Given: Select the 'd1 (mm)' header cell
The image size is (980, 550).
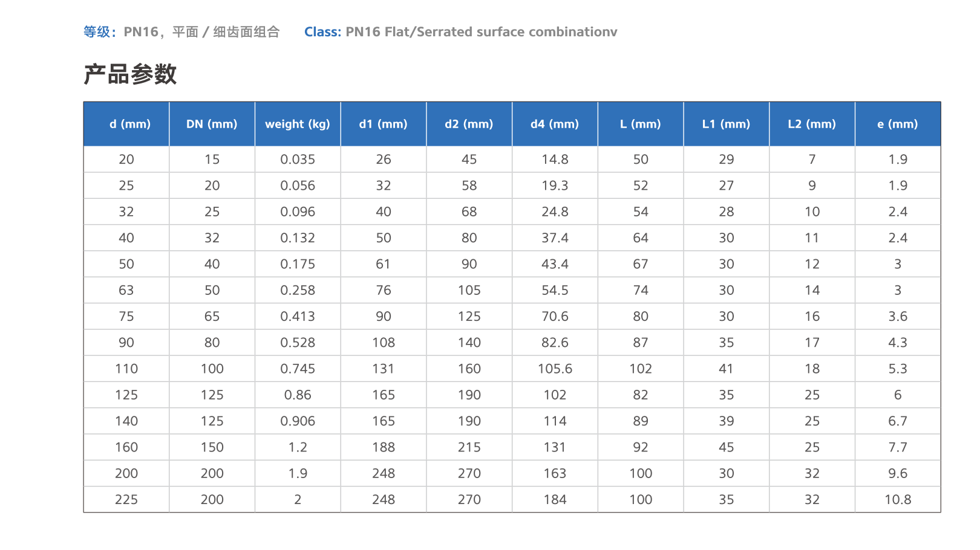Looking at the screenshot, I should pyautogui.click(x=384, y=124).
